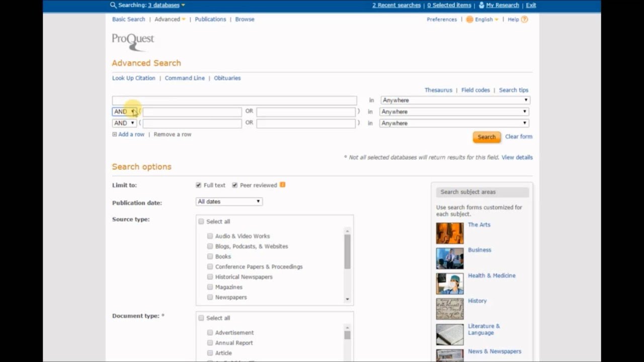Viewport: 644px width, 362px height.
Task: Click Clear form link
Action: (519, 136)
